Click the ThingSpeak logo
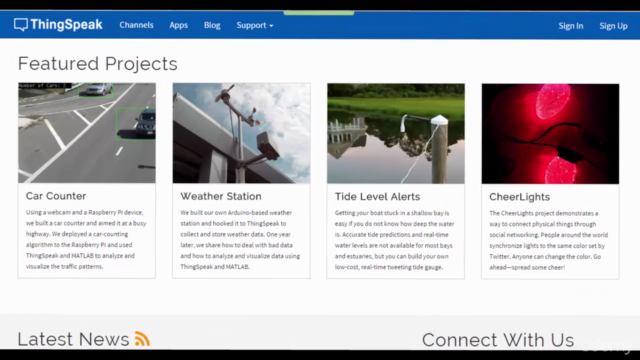Viewport: 640px width, 360px height. (x=58, y=25)
